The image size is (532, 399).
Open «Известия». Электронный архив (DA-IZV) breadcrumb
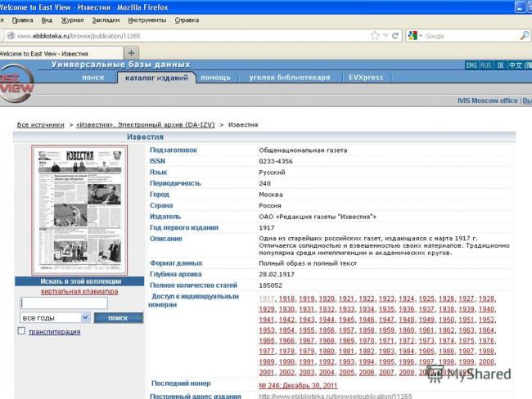(145, 125)
